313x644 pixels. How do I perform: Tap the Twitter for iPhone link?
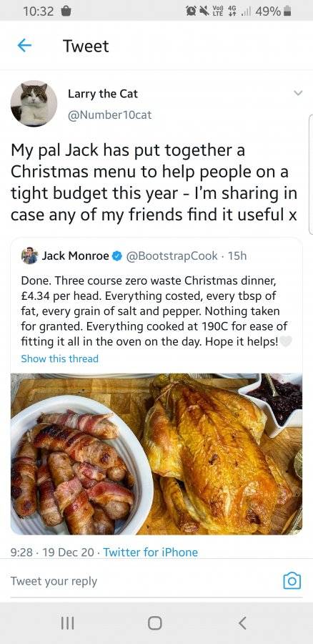pyautogui.click(x=151, y=552)
